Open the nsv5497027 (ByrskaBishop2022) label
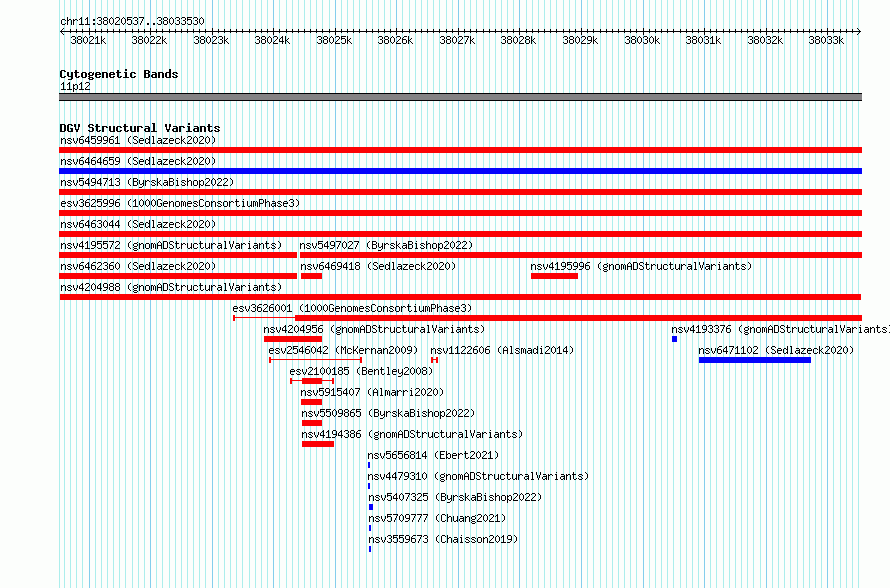 pyautogui.click(x=386, y=245)
